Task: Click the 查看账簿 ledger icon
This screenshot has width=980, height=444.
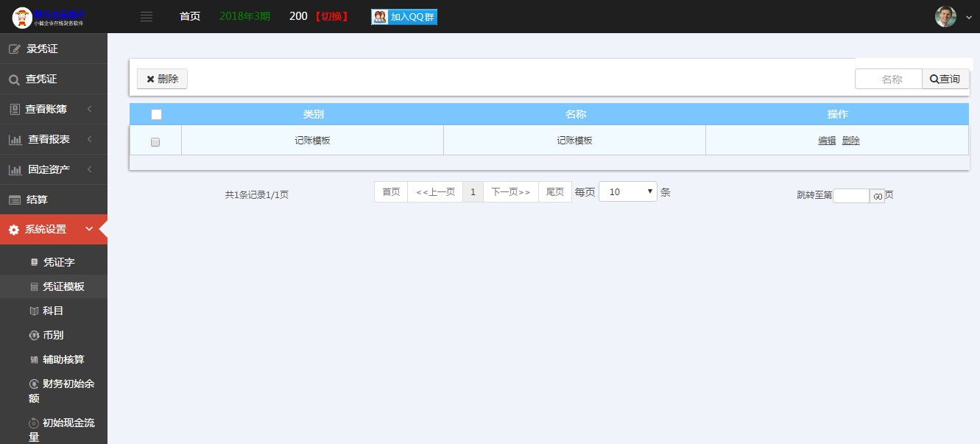Action: point(14,109)
